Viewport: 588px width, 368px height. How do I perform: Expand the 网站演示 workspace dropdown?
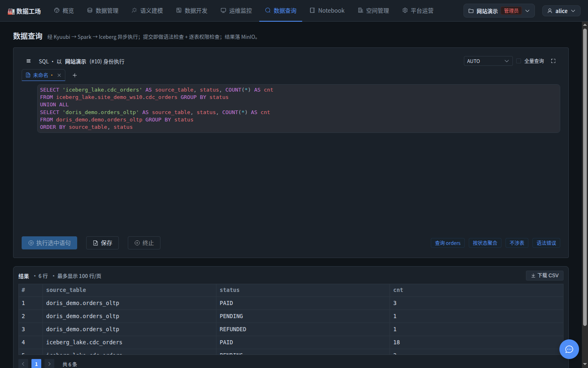(499, 11)
